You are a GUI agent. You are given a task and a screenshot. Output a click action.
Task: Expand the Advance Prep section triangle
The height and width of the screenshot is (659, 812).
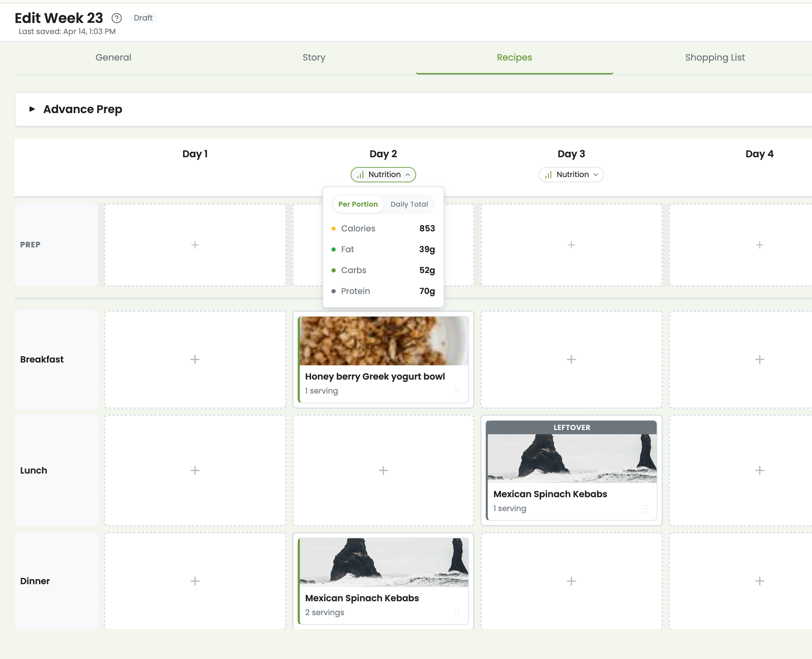(x=32, y=109)
